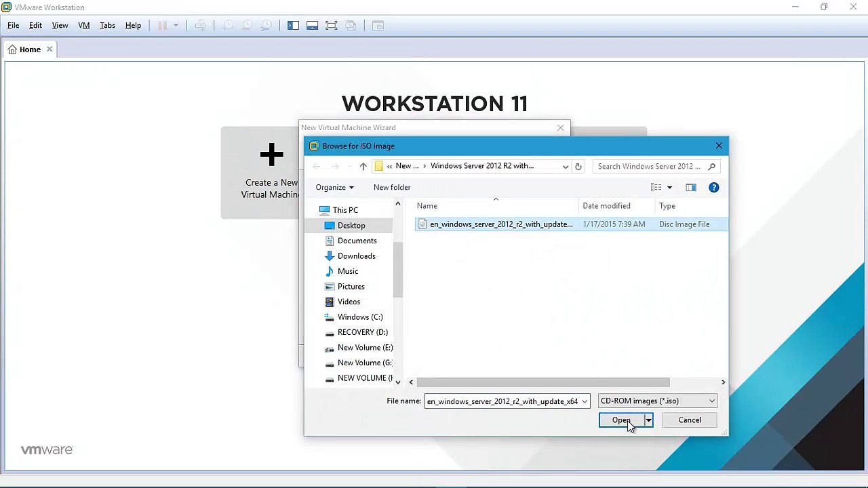
Task: Click the Up folder arrow in browse dialog
Action: 363,166
